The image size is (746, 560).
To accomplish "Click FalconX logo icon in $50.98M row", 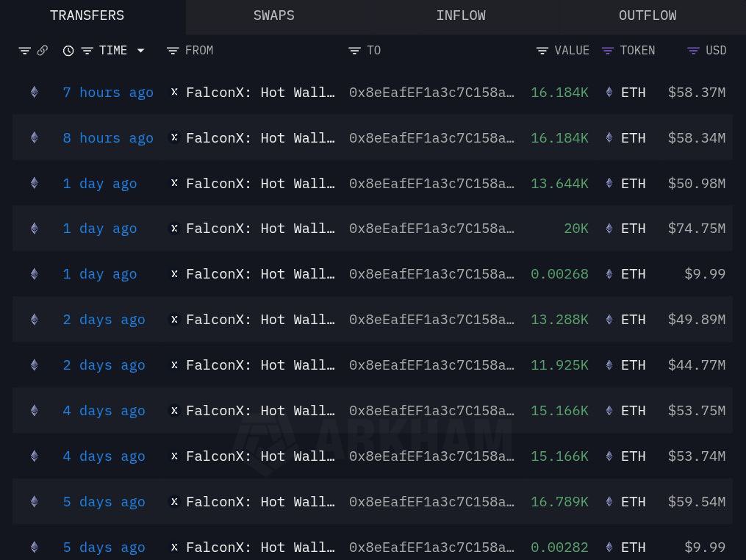I will pyautogui.click(x=175, y=183).
